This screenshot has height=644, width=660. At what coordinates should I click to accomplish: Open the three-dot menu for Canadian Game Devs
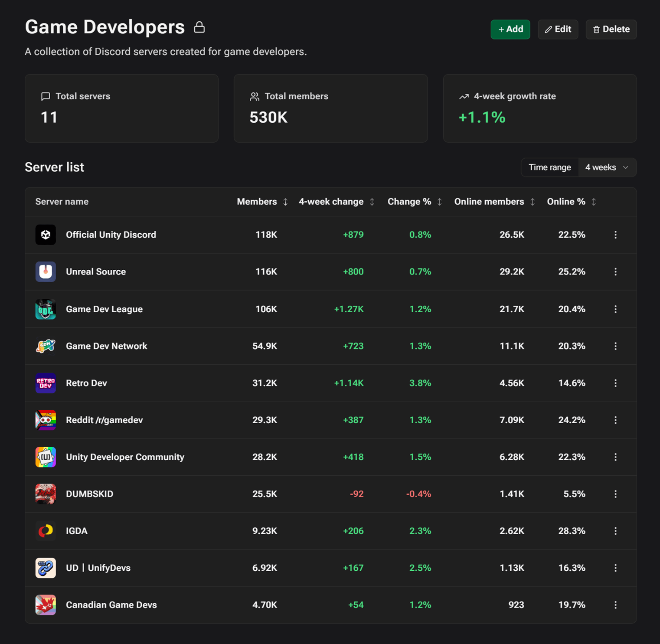pos(615,605)
